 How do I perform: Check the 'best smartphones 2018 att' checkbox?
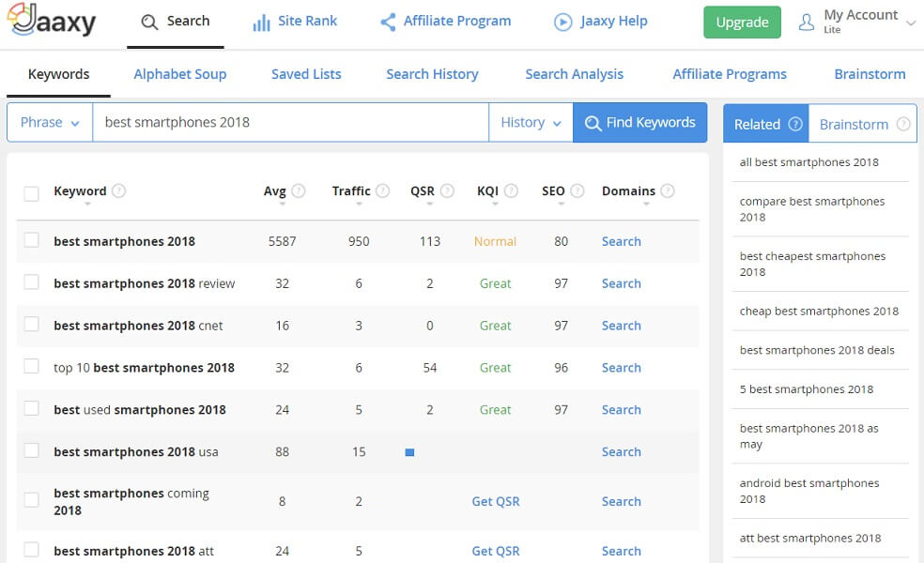pos(31,550)
